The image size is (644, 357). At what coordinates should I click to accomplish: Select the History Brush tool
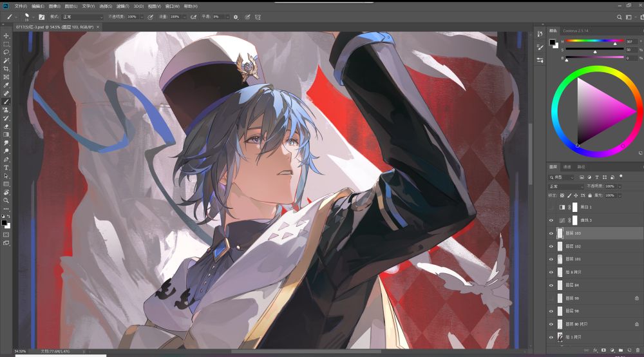point(6,119)
